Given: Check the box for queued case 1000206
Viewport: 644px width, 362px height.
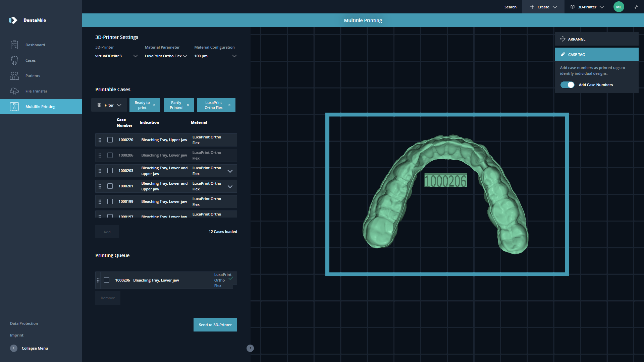Looking at the screenshot, I should (x=107, y=280).
